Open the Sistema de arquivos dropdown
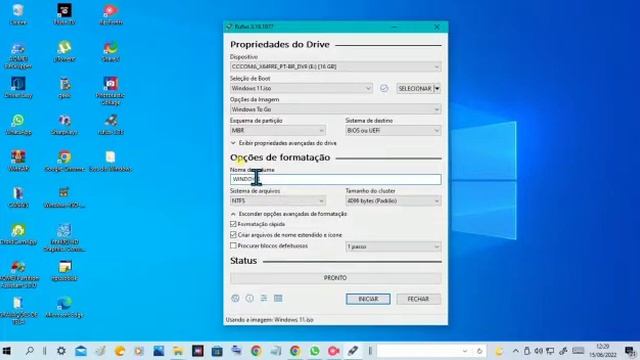This screenshot has width=640, height=360. click(x=278, y=201)
